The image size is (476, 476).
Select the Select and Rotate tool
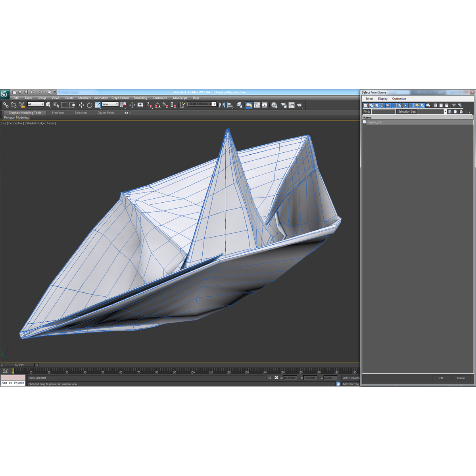coord(90,105)
